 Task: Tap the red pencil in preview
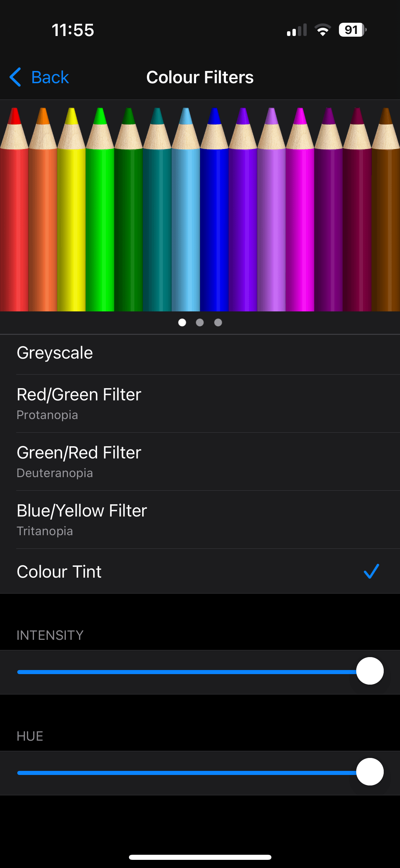coord(14,221)
